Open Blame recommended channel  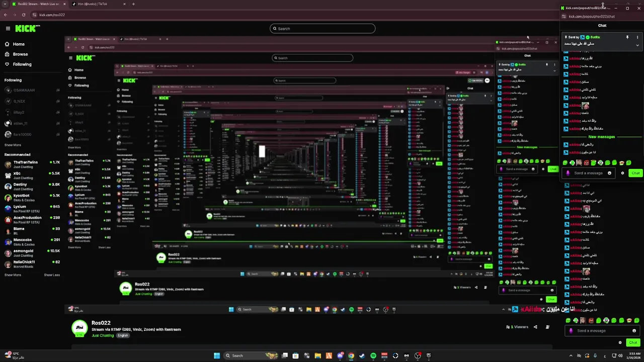point(32,231)
